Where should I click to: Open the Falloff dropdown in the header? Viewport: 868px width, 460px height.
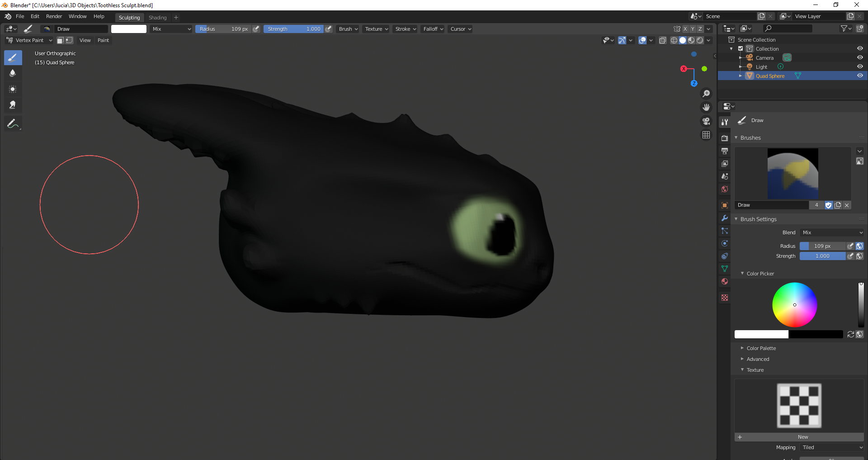433,29
